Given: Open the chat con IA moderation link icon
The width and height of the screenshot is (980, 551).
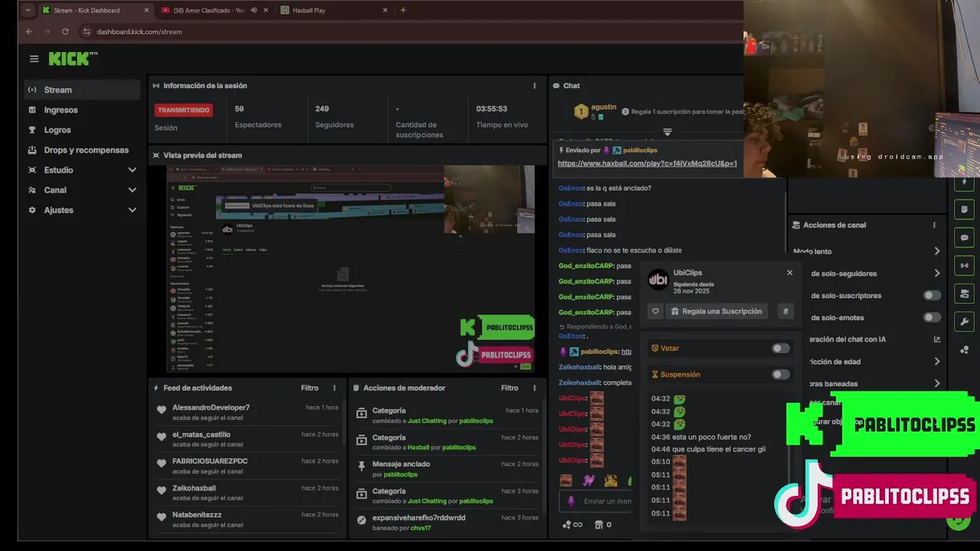Looking at the screenshot, I should pyautogui.click(x=937, y=339).
